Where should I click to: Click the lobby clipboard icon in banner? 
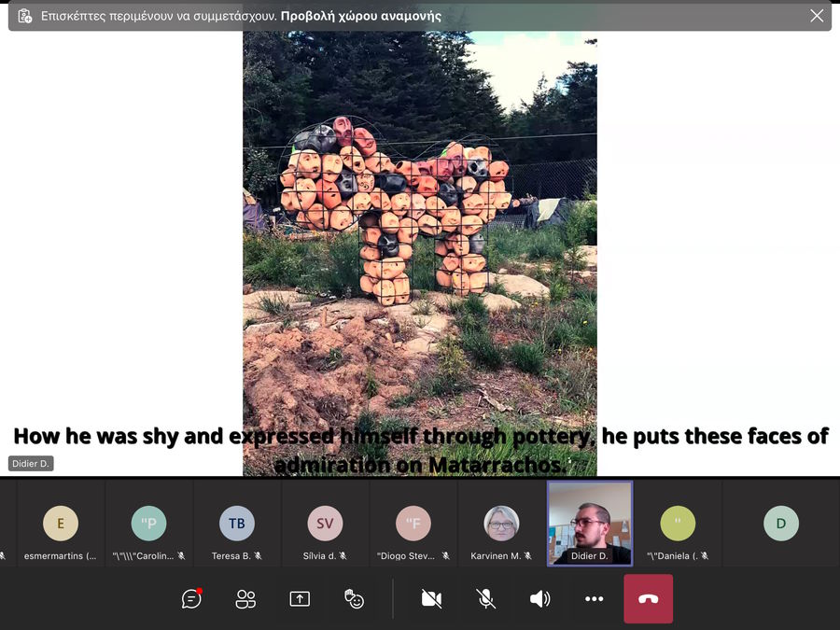coord(24,16)
